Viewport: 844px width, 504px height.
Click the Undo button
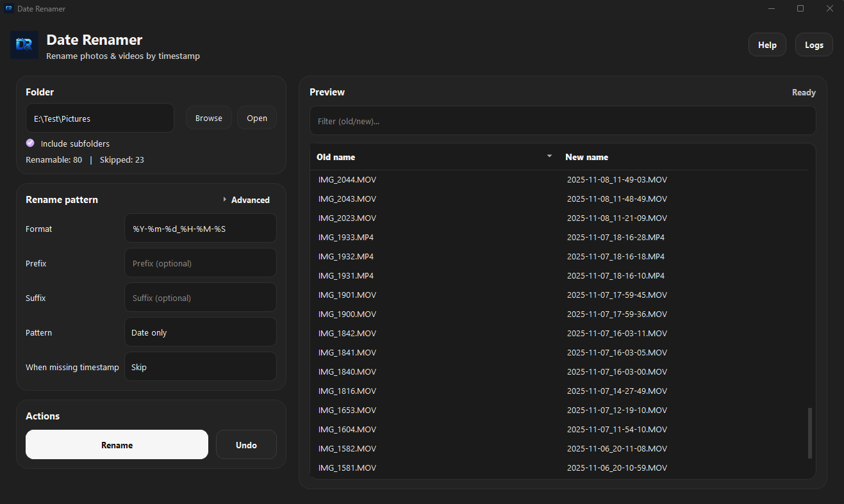246,444
